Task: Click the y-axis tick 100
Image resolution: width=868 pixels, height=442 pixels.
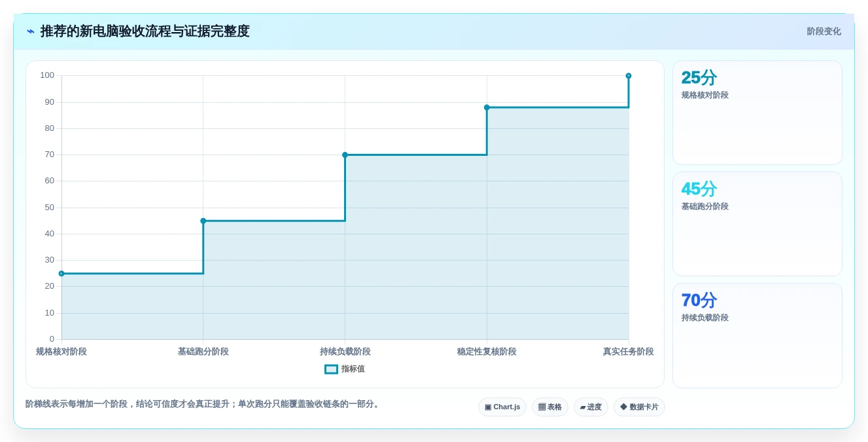Action: 47,75
